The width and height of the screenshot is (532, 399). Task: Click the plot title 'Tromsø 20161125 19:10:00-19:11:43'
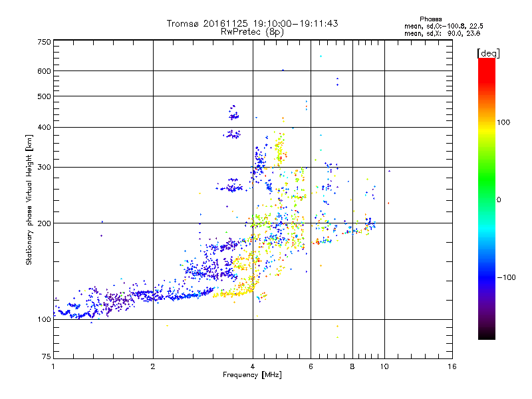[252, 23]
